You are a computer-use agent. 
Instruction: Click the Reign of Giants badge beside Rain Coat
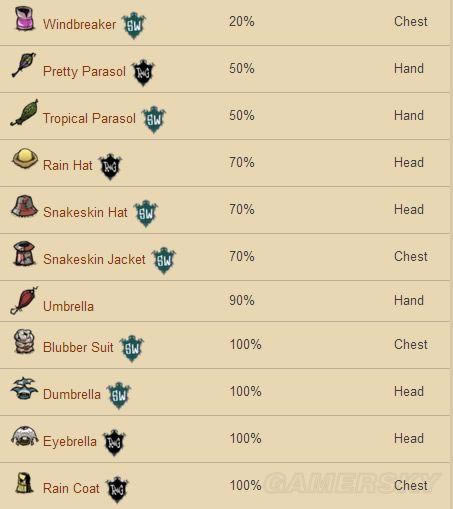[x=117, y=489]
